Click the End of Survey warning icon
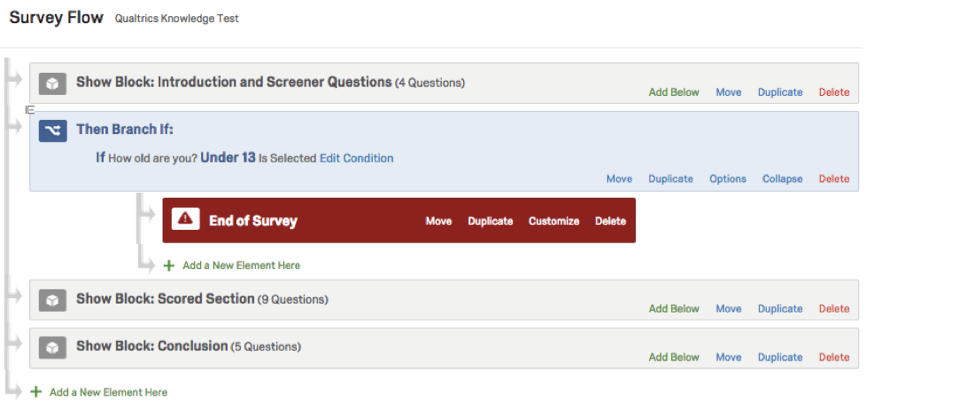 [x=186, y=220]
